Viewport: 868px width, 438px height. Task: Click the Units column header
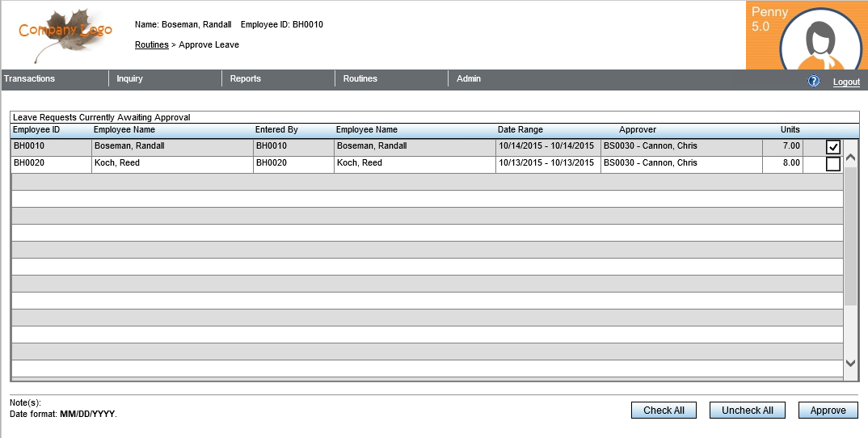(x=790, y=130)
